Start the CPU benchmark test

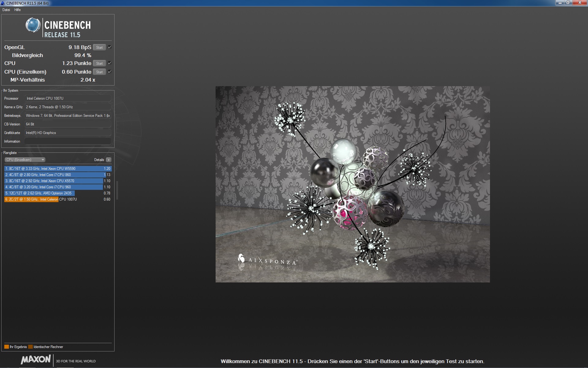pyautogui.click(x=99, y=63)
